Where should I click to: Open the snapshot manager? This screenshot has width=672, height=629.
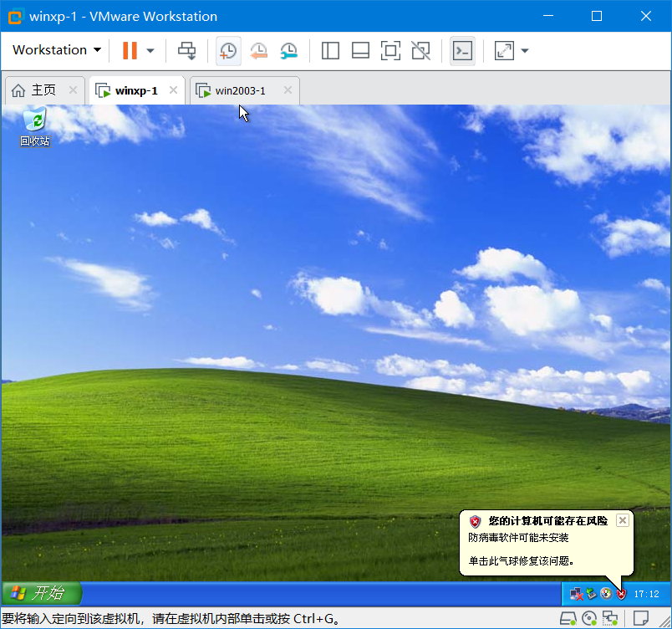pyautogui.click(x=289, y=50)
